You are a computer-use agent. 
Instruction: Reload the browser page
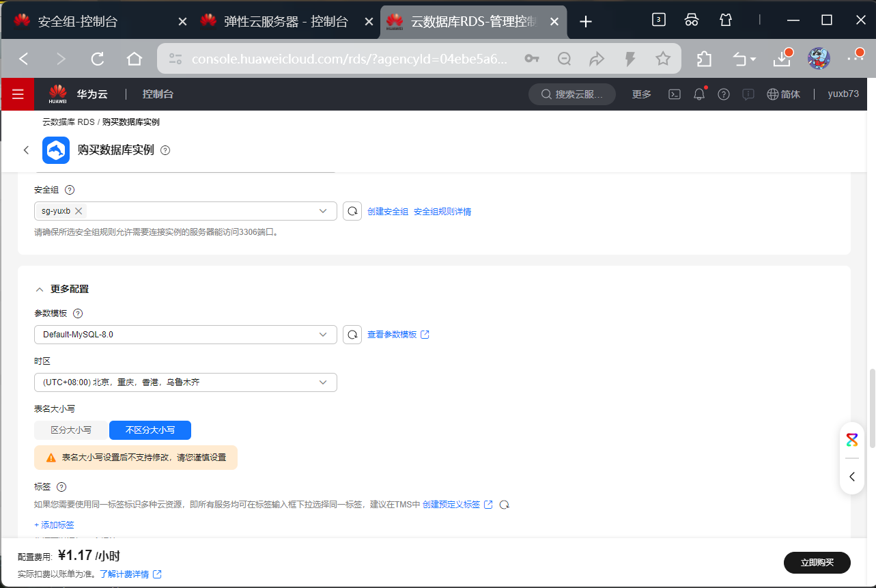(x=98, y=59)
